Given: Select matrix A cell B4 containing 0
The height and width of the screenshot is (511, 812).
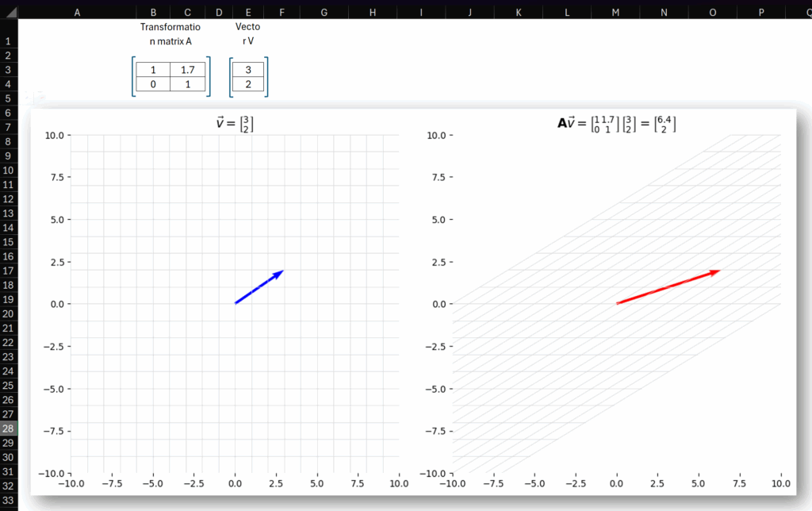Looking at the screenshot, I should [153, 84].
